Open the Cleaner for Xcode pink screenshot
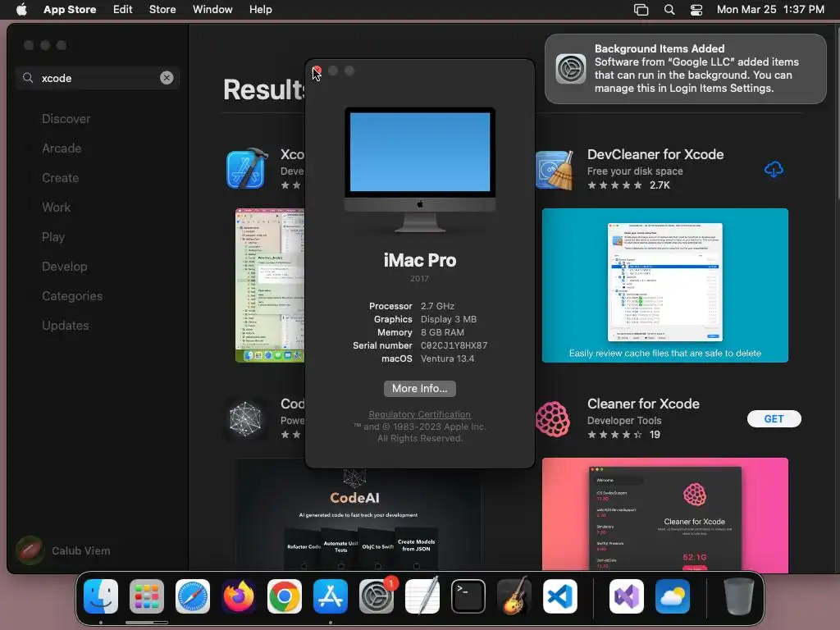Viewport: 840px width, 630px height. (x=664, y=514)
